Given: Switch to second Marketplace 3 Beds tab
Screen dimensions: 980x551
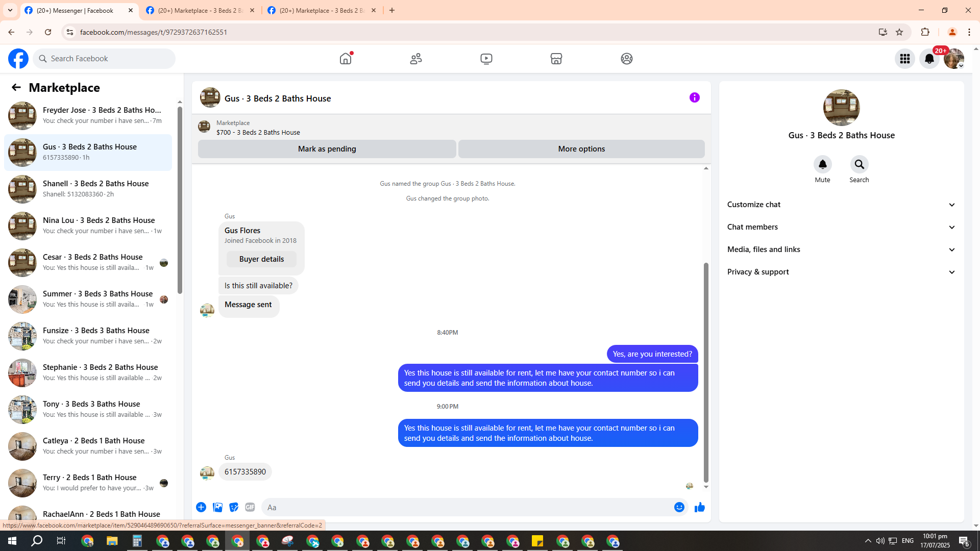Looking at the screenshot, I should click(200, 10).
